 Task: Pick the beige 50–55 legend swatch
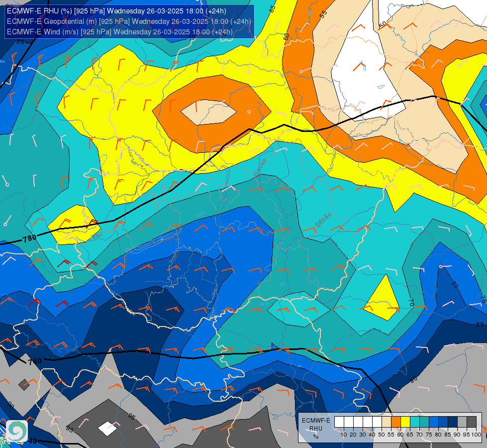[x=387, y=422]
